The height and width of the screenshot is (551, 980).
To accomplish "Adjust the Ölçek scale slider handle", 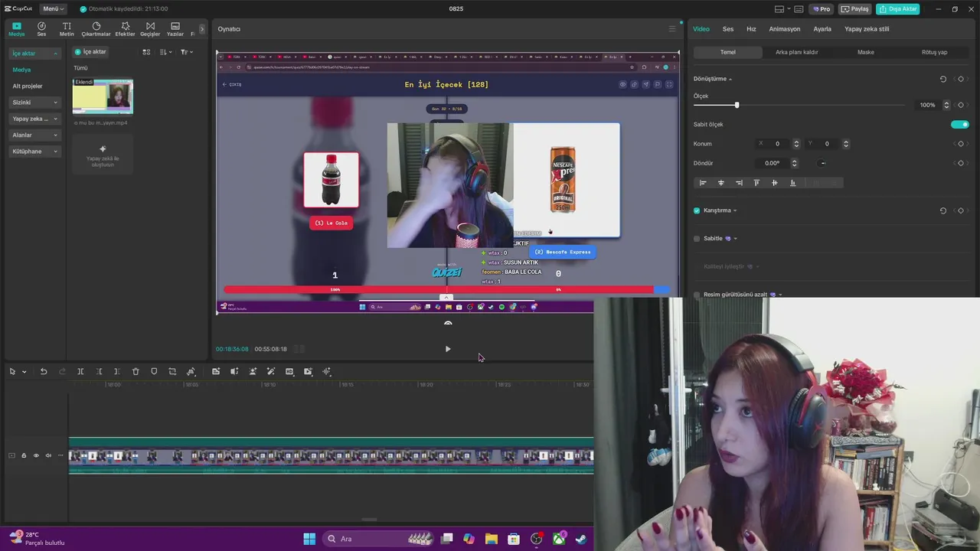I will 737,105.
